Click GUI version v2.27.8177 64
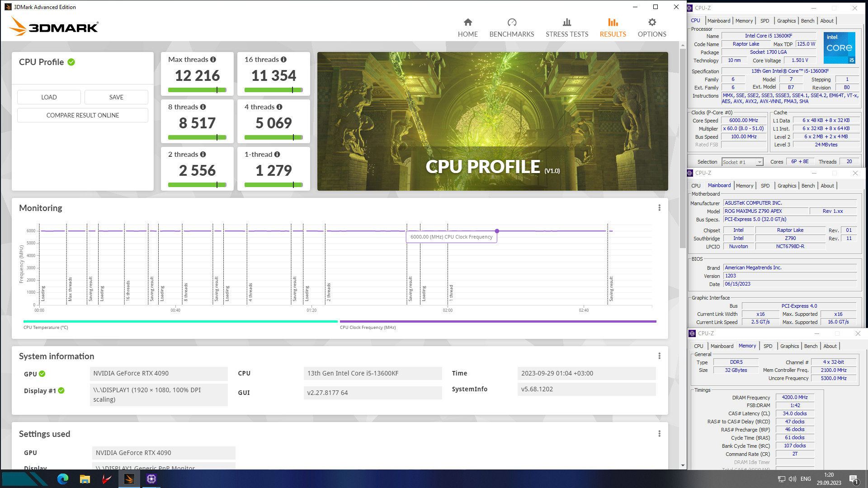868x488 pixels. 373,393
